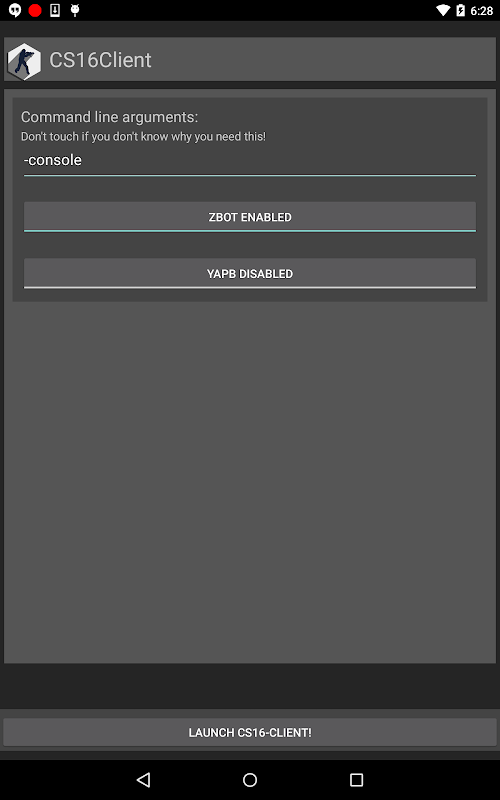500x800 pixels.
Task: Tap the teal underline of arguments field
Action: pos(250,175)
